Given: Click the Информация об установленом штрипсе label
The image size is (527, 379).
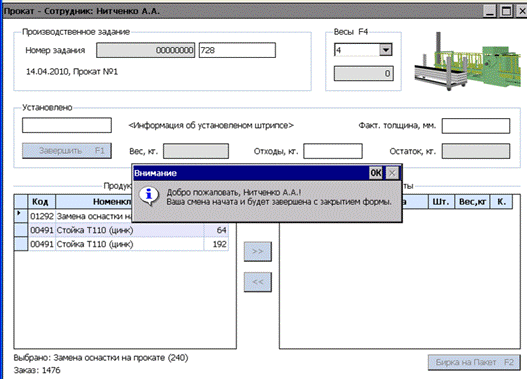Looking at the screenshot, I should (x=211, y=125).
